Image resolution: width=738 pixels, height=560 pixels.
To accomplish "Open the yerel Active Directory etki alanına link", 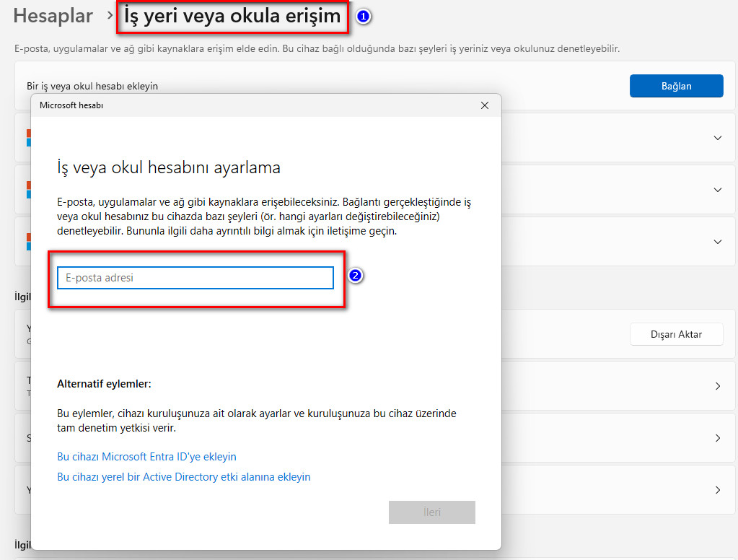I will (183, 477).
